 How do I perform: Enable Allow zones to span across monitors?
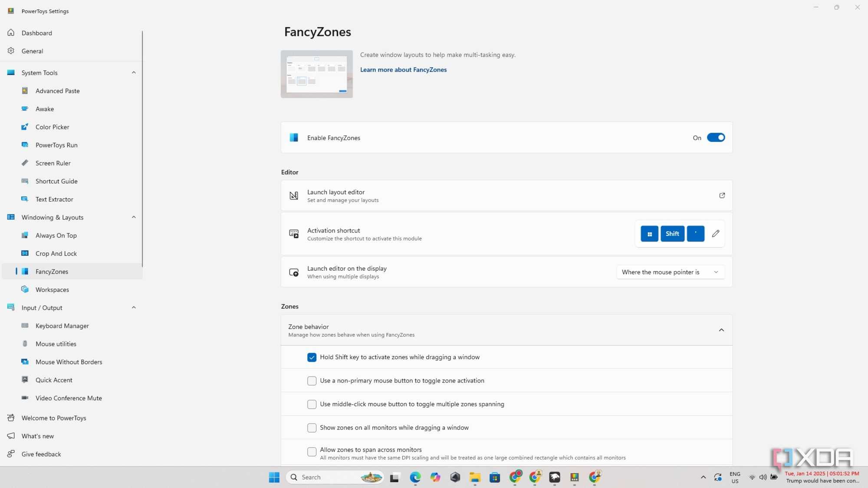point(312,452)
